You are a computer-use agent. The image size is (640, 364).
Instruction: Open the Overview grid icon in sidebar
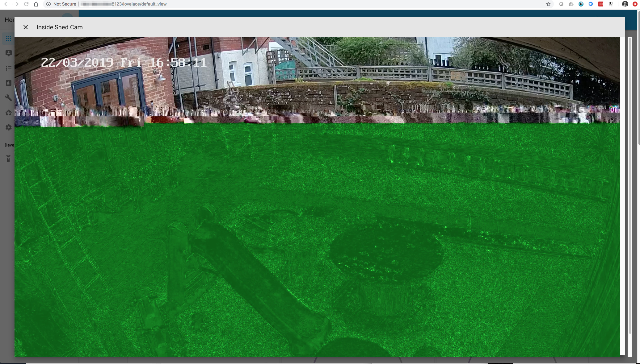coord(8,39)
